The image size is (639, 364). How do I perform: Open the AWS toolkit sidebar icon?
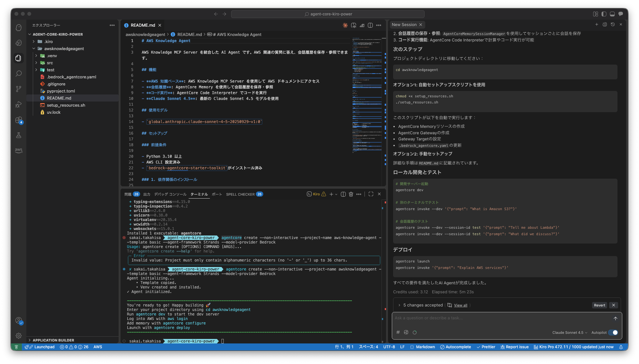(19, 150)
